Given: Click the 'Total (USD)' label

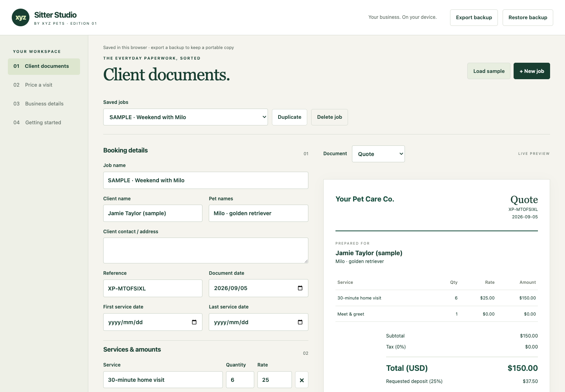Looking at the screenshot, I should pos(407,368).
